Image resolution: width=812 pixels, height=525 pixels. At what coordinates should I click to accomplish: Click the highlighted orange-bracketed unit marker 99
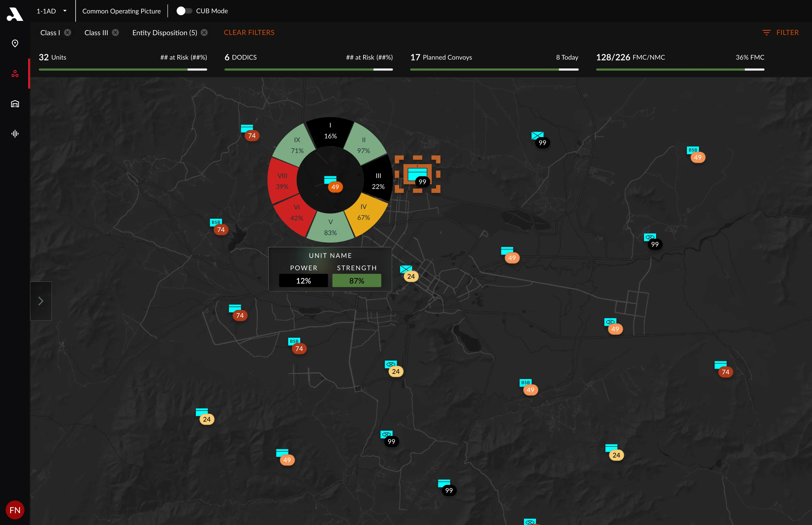(418, 175)
